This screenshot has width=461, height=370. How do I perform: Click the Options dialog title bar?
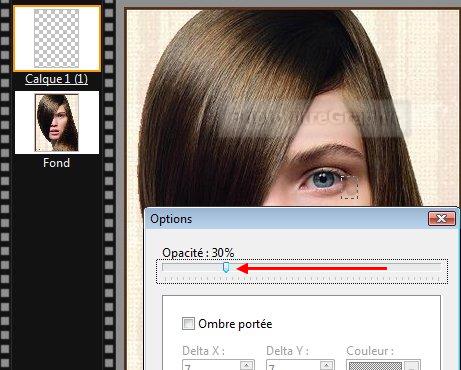point(287,219)
